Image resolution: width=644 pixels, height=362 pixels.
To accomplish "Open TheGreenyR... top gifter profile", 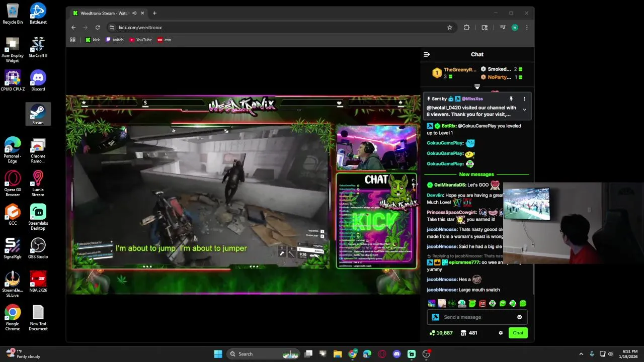I will 459,70.
